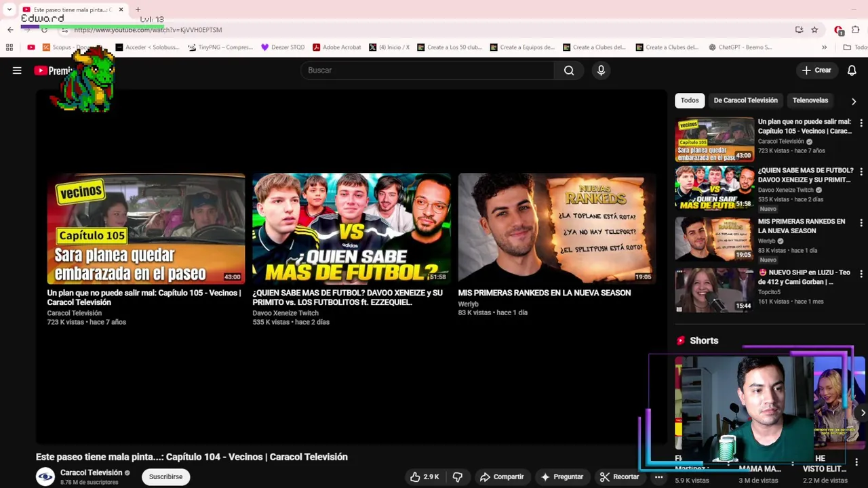This screenshot has height=488, width=868.
Task: Open the bookmarks apps grid icon
Action: [x=9, y=47]
